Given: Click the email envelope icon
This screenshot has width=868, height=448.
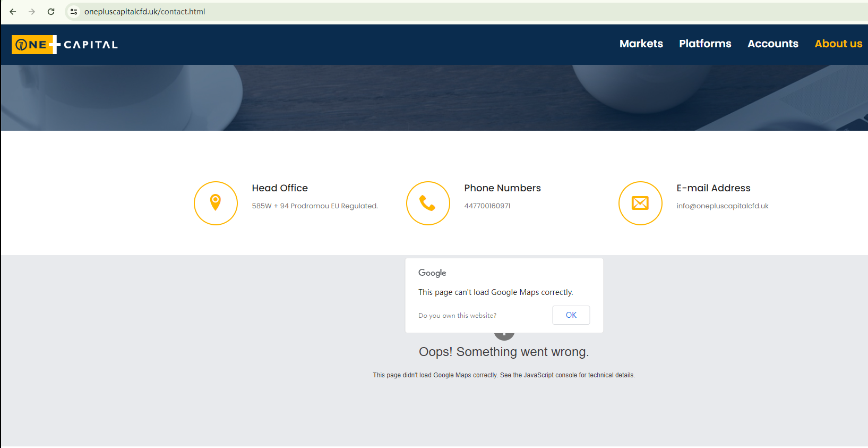Looking at the screenshot, I should [640, 203].
